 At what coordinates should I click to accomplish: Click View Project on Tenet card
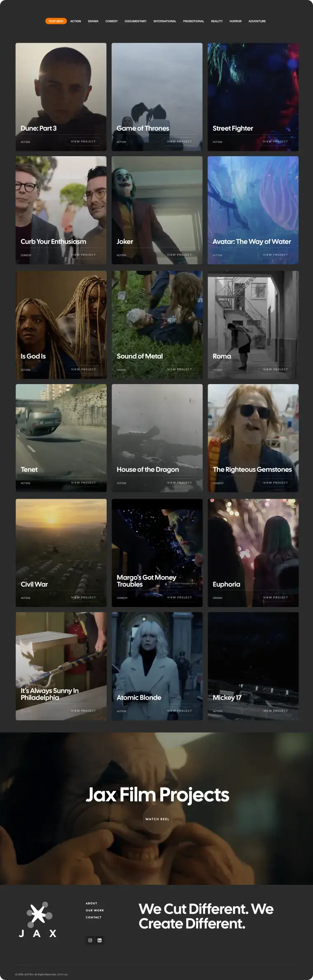(x=83, y=483)
